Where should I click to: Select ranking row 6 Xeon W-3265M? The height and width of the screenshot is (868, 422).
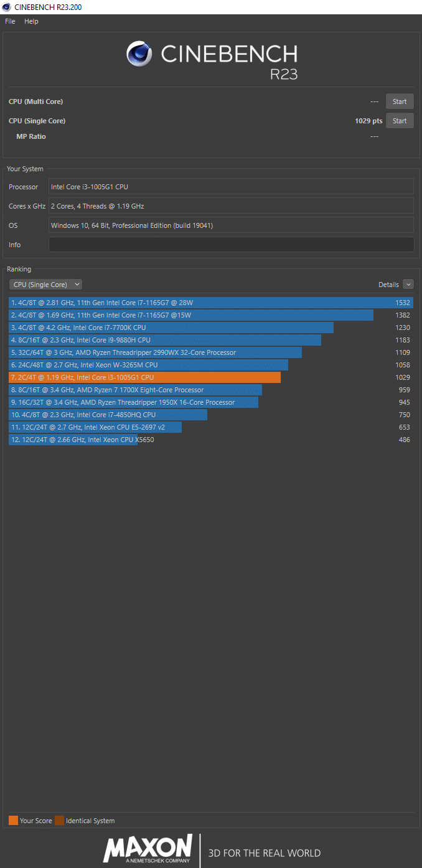211,365
